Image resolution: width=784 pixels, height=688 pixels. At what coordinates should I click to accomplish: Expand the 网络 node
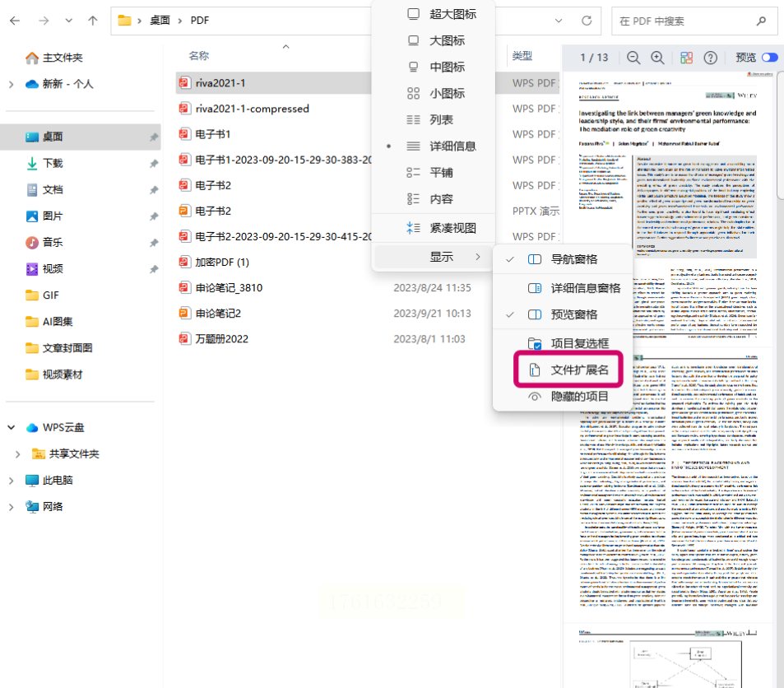click(x=11, y=507)
